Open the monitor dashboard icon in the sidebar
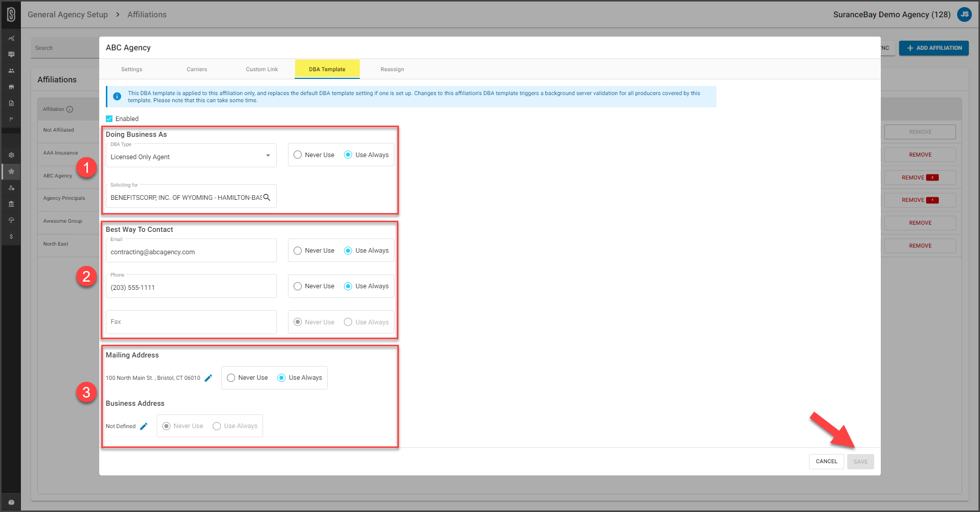This screenshot has height=512, width=980. tap(11, 54)
